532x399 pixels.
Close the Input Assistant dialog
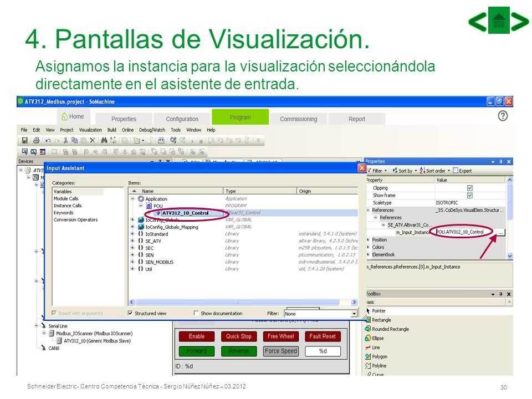point(362,168)
